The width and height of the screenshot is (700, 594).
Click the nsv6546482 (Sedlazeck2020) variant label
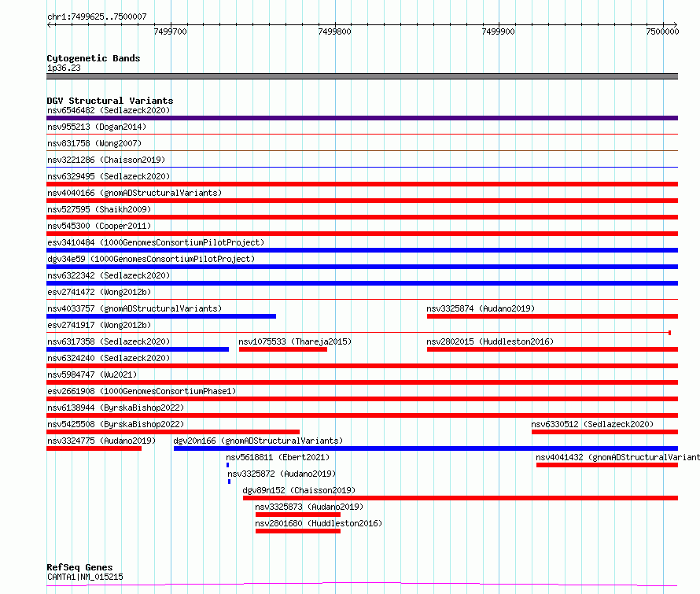109,110
